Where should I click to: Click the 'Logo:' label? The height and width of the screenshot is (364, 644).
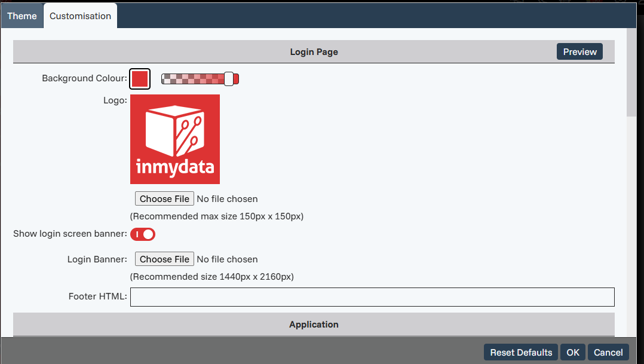(115, 100)
